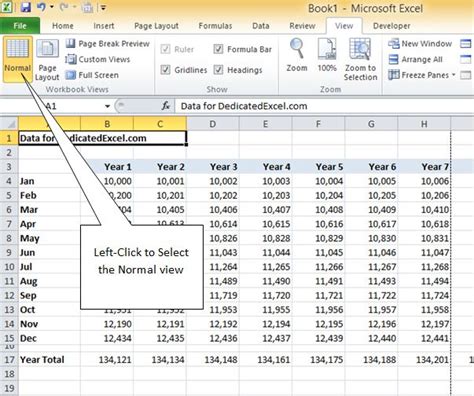Select cell with value 134,148
This screenshot has width=474, height=396.
coord(213,360)
